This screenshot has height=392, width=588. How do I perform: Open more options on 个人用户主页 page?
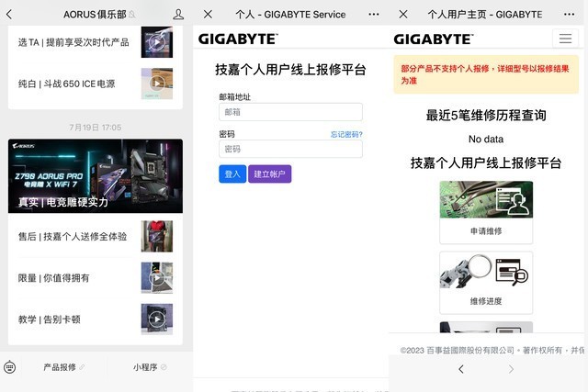[569, 15]
